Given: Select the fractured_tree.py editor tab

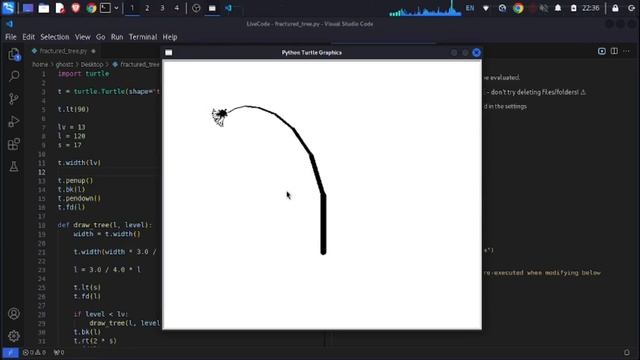Looking at the screenshot, I should (x=64, y=51).
